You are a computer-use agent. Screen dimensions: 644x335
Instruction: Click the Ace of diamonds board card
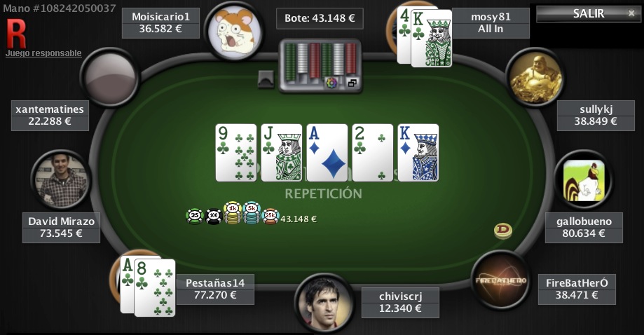[327, 153]
